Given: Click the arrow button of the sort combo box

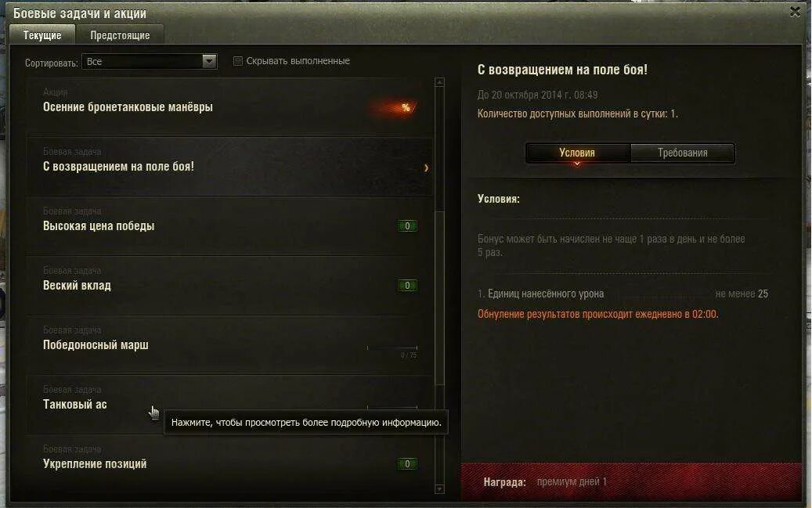Looking at the screenshot, I should click(209, 62).
